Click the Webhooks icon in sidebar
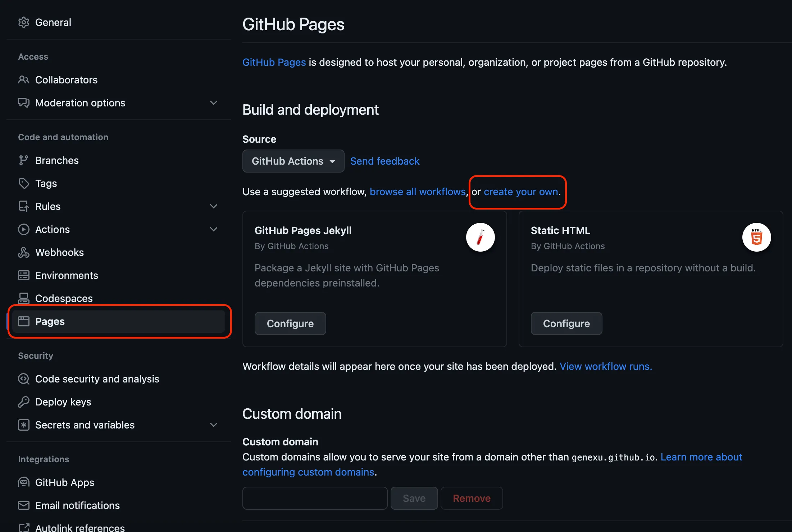The image size is (792, 532). click(x=24, y=252)
